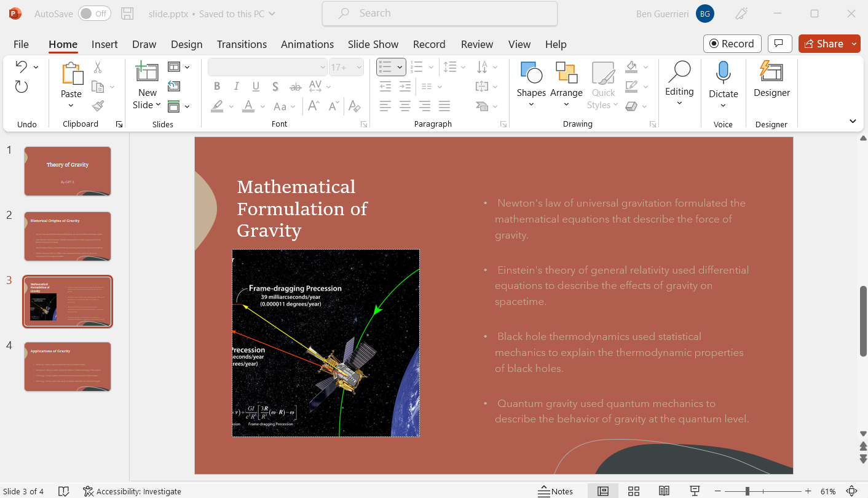
Task: Toggle the AutoSave switch
Action: [94, 14]
